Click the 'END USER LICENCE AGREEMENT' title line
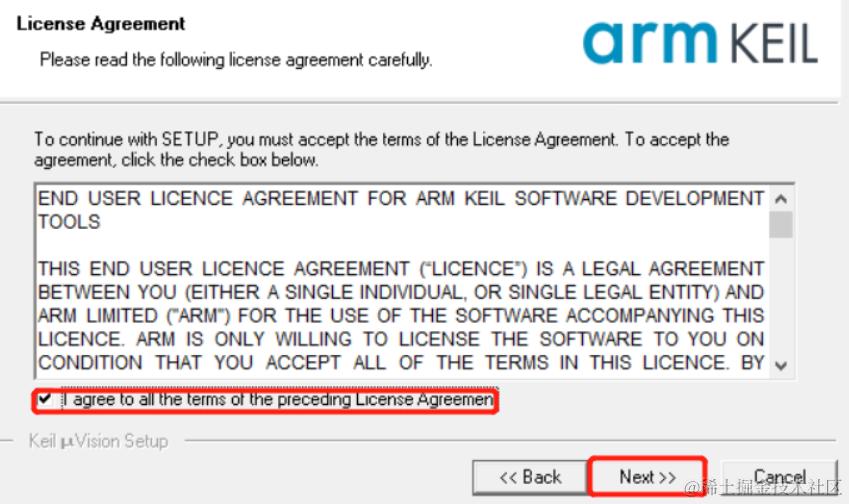Image resolution: width=849 pixels, height=504 pixels. coord(401,199)
